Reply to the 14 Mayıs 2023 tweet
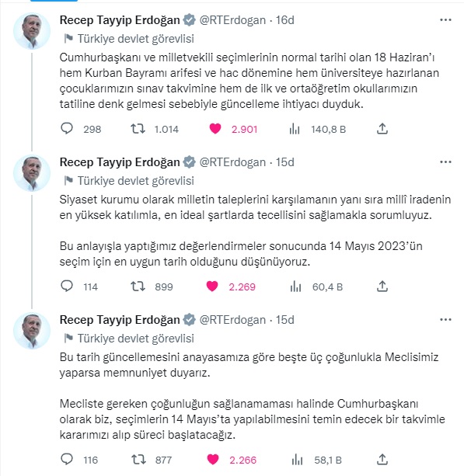This screenshot has width=464, height=476. pyautogui.click(x=67, y=286)
